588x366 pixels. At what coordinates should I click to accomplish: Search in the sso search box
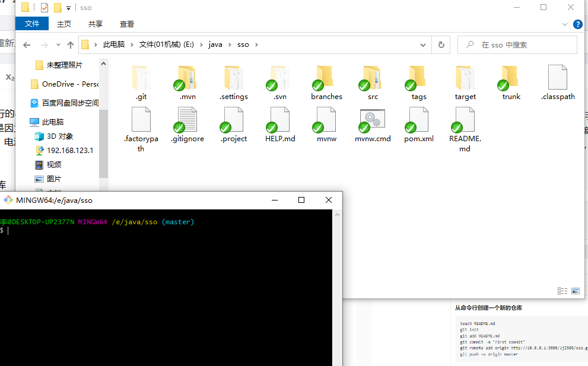(517, 45)
